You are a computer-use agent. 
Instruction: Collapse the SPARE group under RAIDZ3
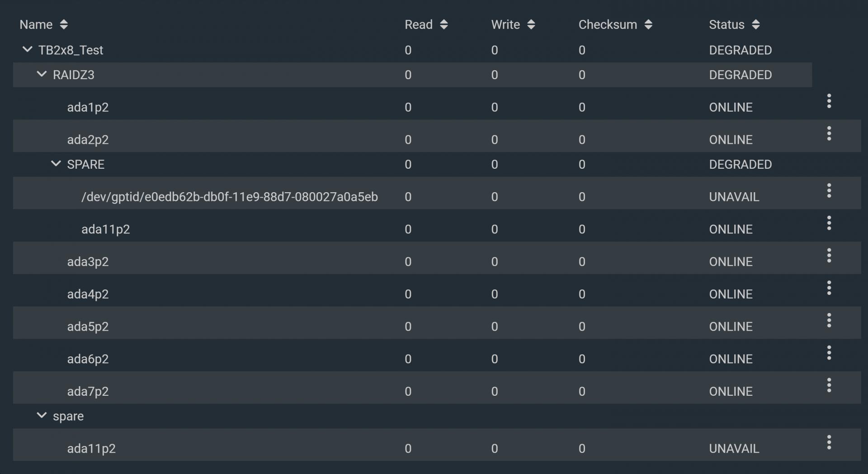(x=56, y=164)
